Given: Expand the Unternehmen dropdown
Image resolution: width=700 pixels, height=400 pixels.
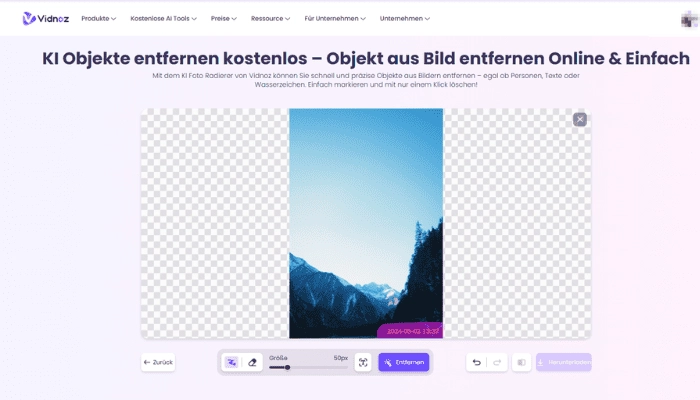Looking at the screenshot, I should click(404, 18).
